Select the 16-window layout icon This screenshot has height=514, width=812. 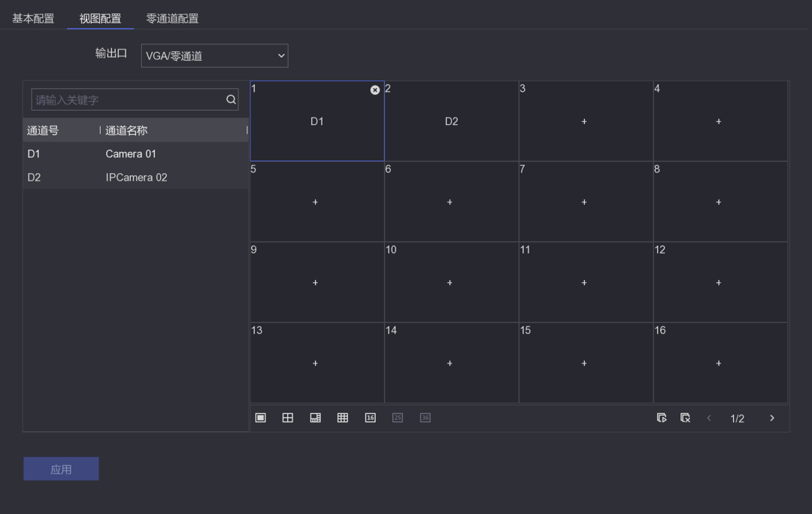coord(370,418)
